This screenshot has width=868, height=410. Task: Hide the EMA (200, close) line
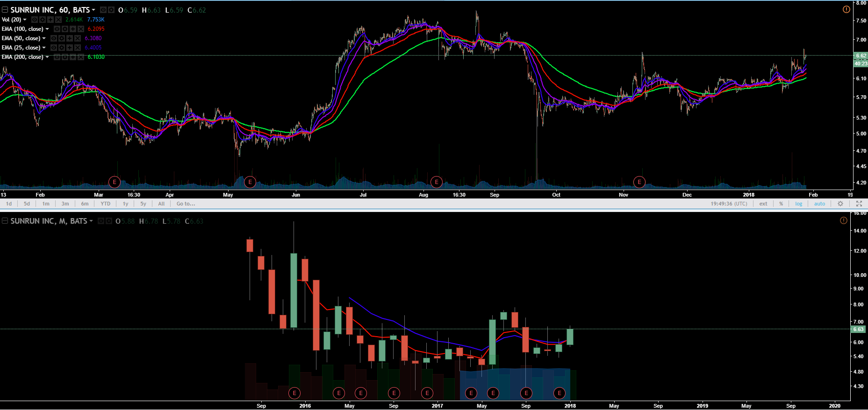[57, 57]
